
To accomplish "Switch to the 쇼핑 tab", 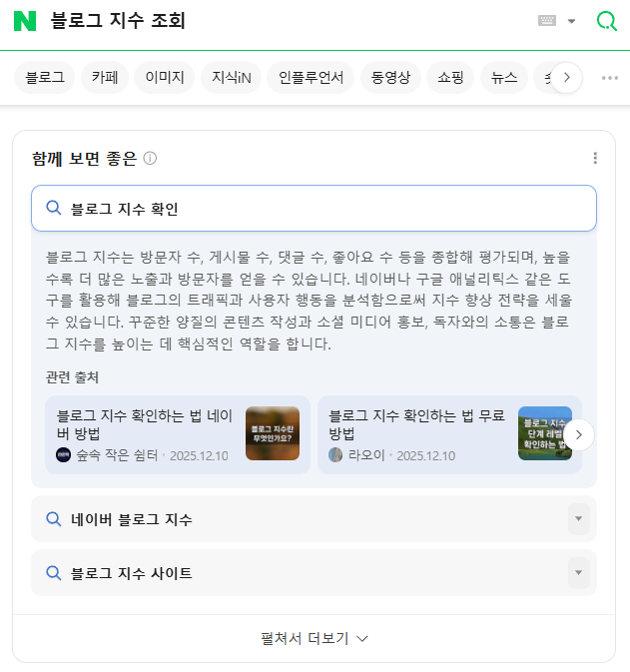I will click(450, 78).
